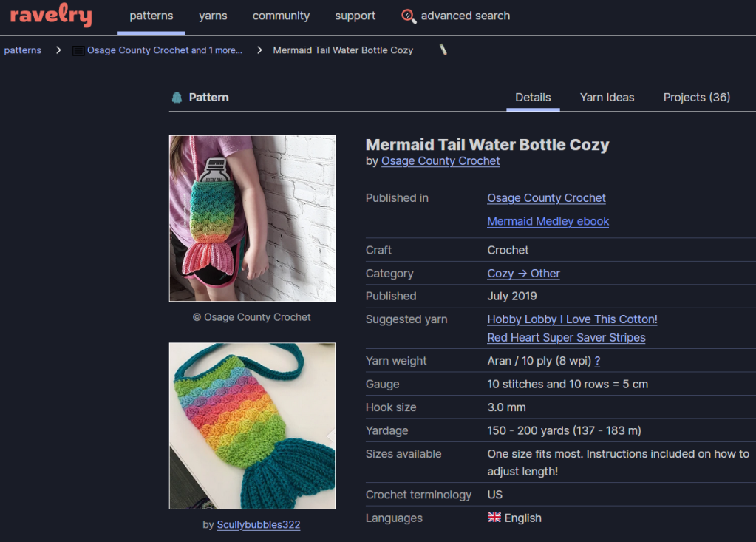Click the teal Pattern icon
This screenshot has height=542, width=756.
click(x=177, y=97)
